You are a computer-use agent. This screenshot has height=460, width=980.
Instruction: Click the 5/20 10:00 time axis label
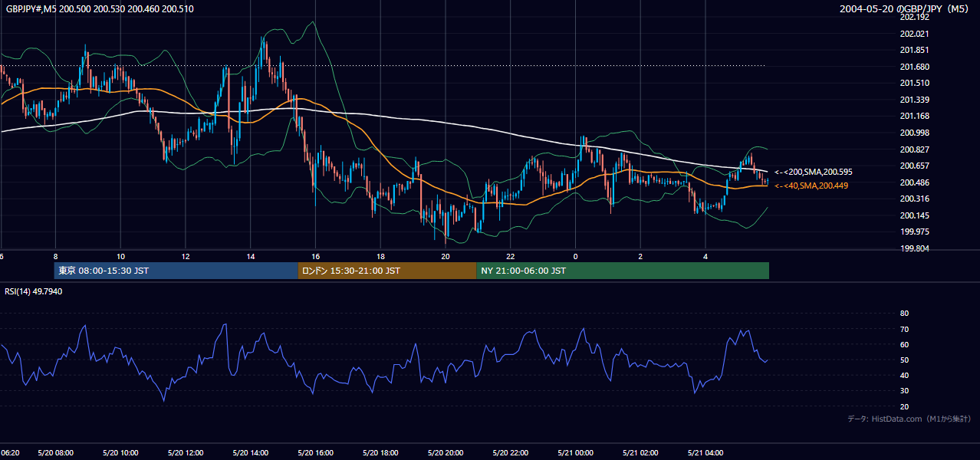(120, 453)
